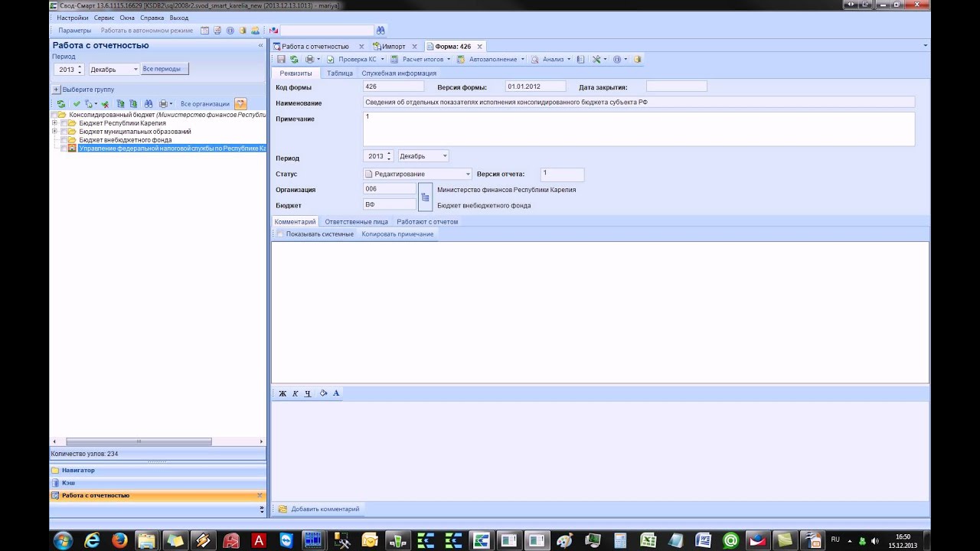This screenshot has width=980, height=551.
Task: Check the Бюджет муниципальных образований checkbox
Action: point(64,132)
